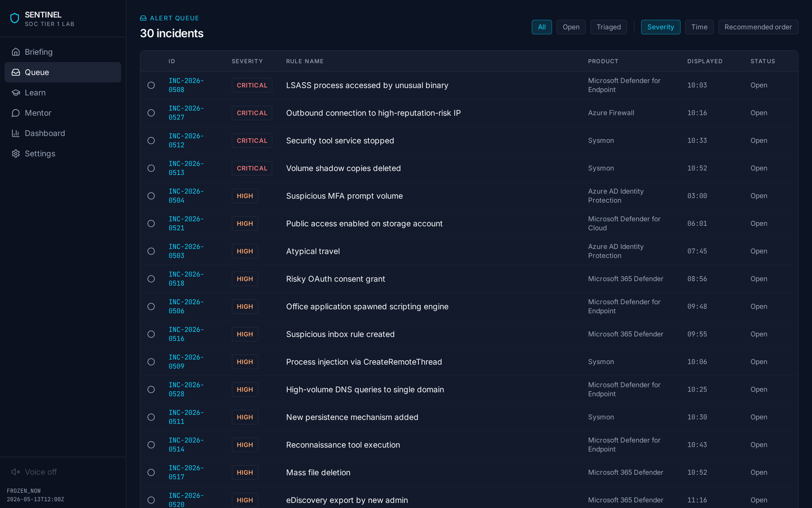Open the Dashboard view
The image size is (812, 508).
[x=63, y=133]
